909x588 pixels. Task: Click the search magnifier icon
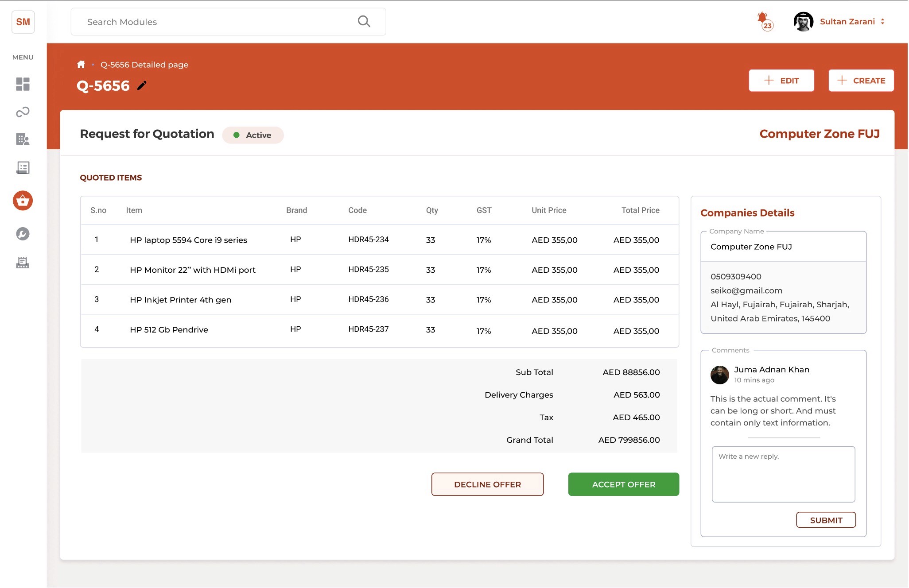364,21
